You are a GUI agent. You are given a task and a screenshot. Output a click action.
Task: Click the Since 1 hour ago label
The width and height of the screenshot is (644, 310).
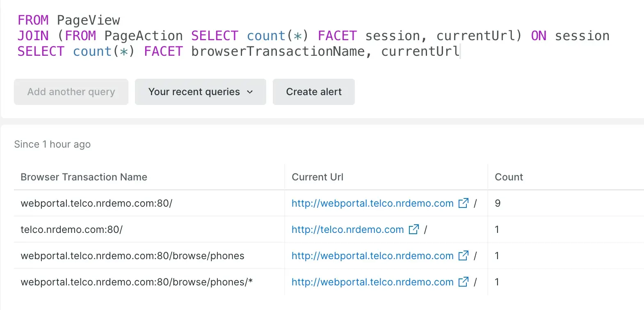pos(52,144)
